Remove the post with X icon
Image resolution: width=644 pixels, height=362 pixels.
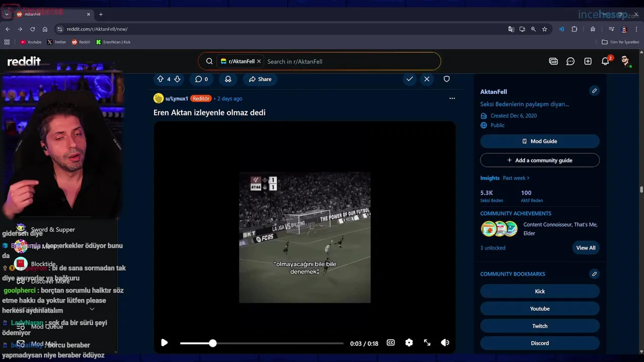click(427, 79)
